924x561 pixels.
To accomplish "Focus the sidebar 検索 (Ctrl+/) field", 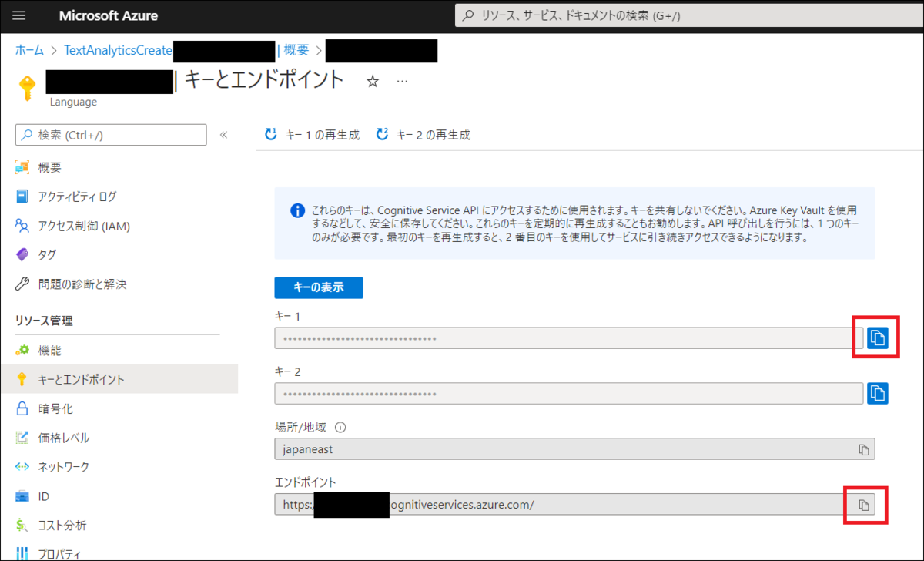I will (111, 135).
